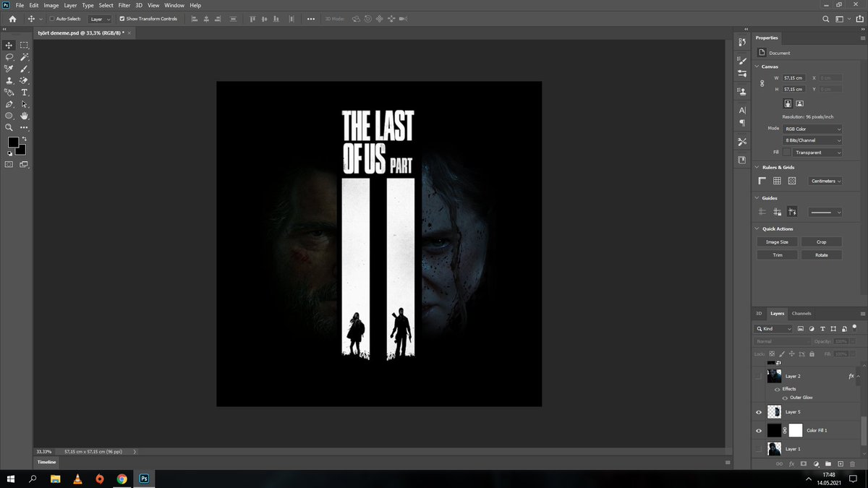Switch to the 3D panel tab

(x=759, y=313)
